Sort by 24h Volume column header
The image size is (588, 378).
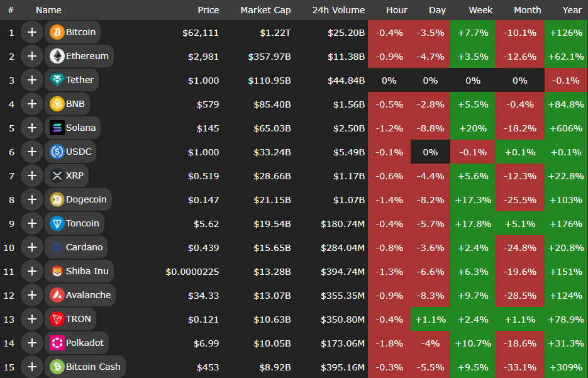tap(338, 10)
